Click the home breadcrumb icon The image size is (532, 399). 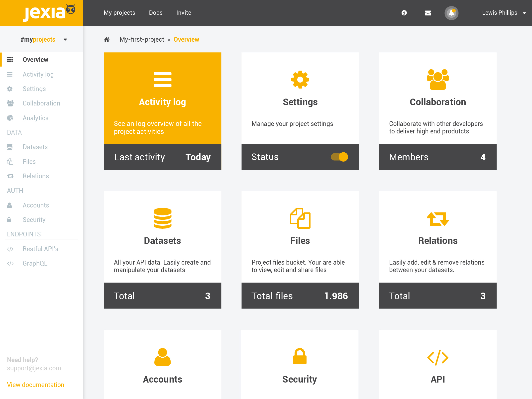click(x=107, y=39)
